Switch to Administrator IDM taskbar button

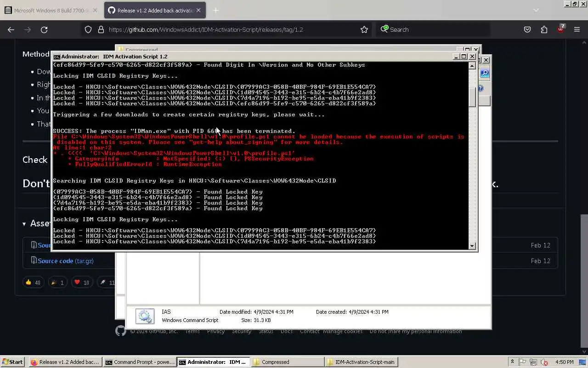click(214, 362)
